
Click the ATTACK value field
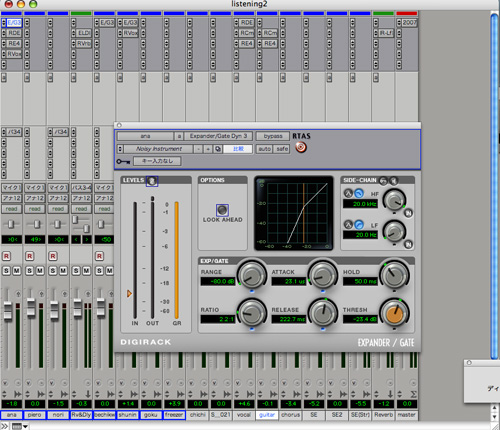pyautogui.click(x=289, y=282)
